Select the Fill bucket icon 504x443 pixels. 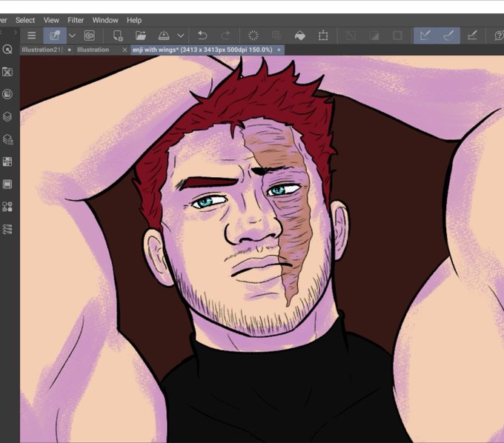[300, 36]
